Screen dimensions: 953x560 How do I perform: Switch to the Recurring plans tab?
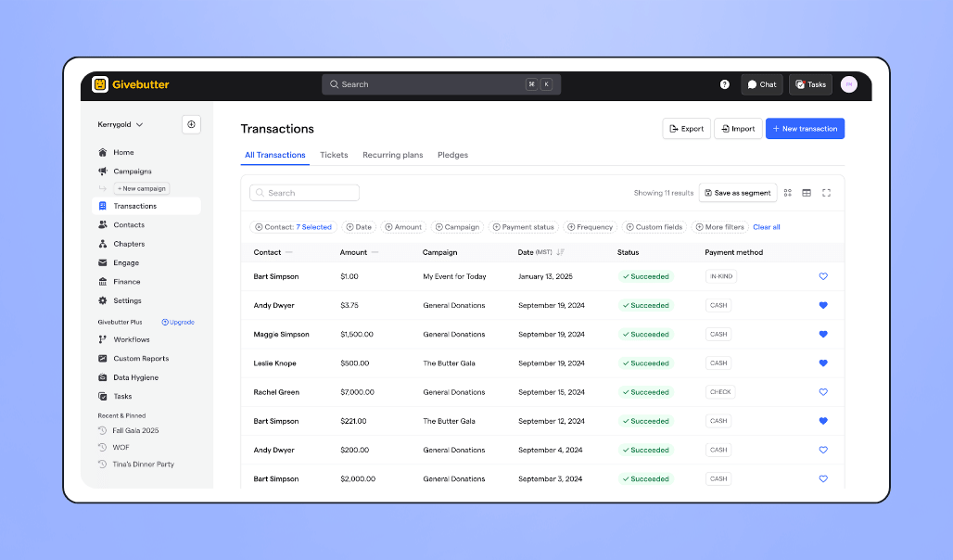click(x=392, y=155)
